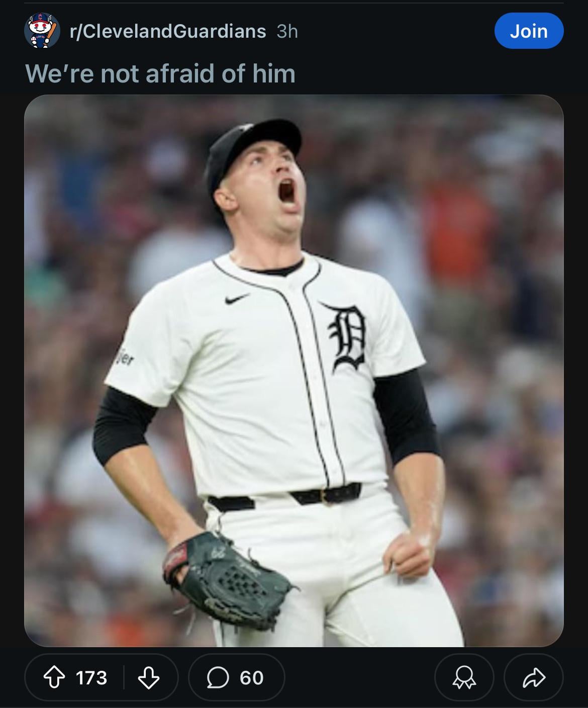This screenshot has width=588, height=708.
Task: Open the post titled We're not afraid of him
Action: click(160, 73)
